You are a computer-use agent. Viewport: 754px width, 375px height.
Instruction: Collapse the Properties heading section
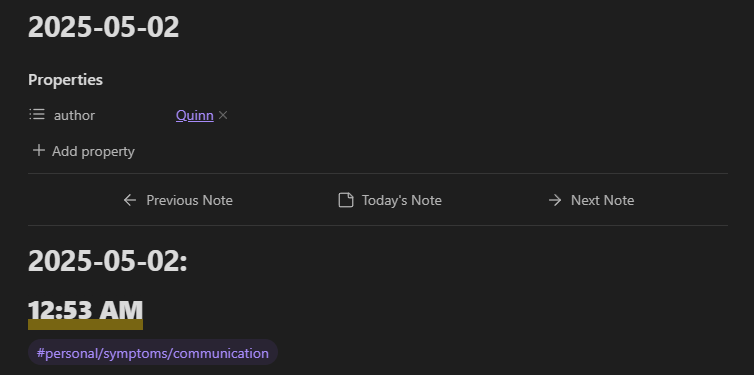click(65, 79)
